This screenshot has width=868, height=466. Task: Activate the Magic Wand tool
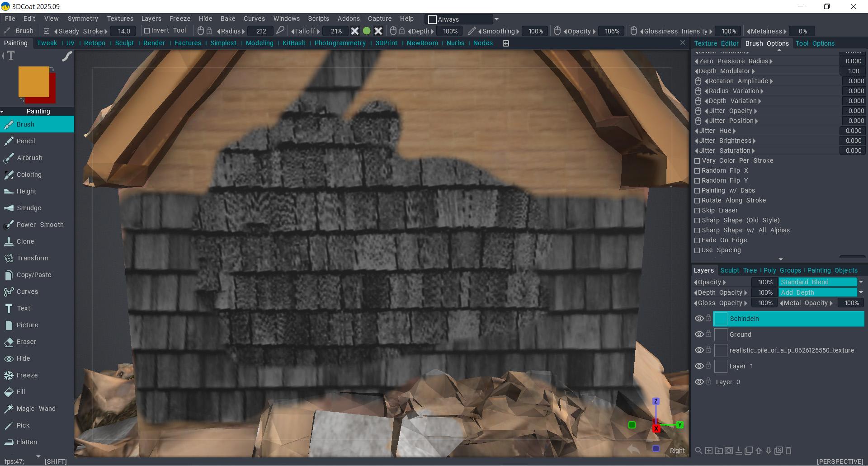click(x=36, y=409)
